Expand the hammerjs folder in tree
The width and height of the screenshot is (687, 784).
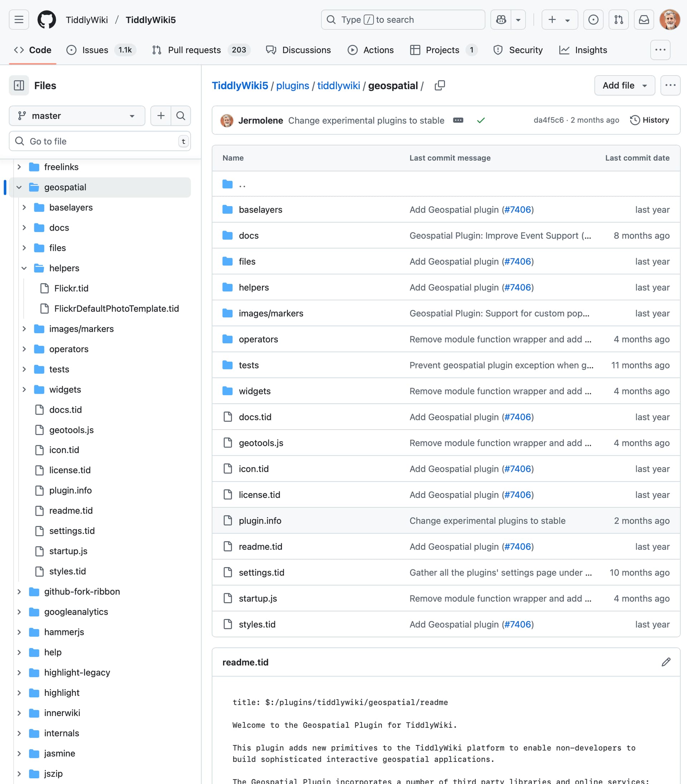(x=19, y=632)
